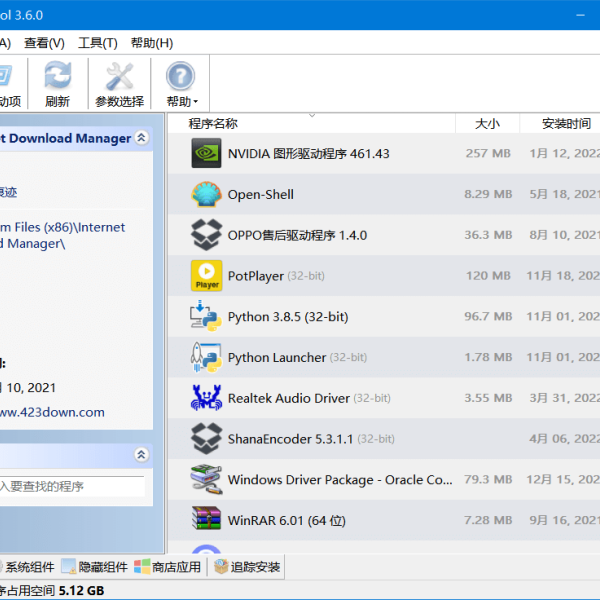Click the 3.55 MB size cell
Screen dimensions: 600x600
click(x=488, y=398)
